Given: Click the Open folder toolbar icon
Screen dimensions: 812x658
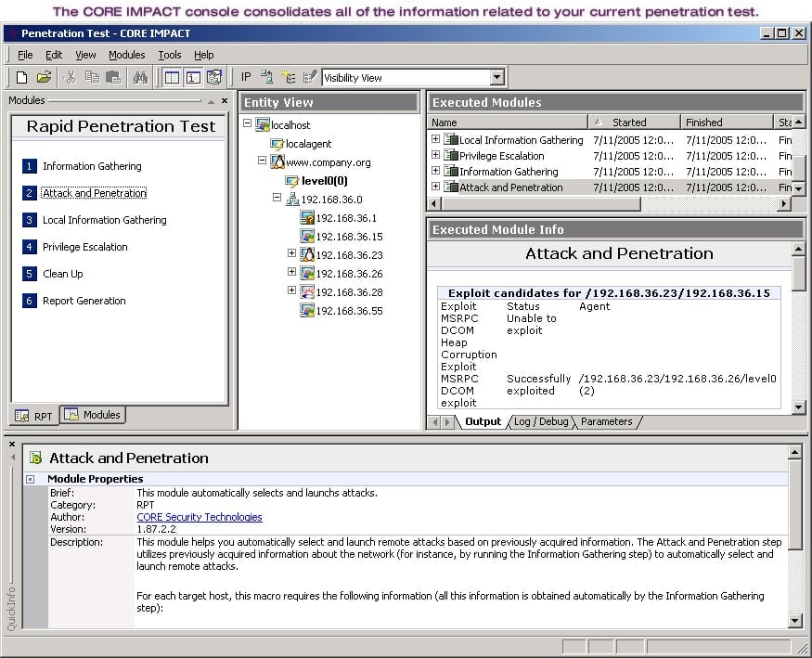Looking at the screenshot, I should click(x=44, y=78).
